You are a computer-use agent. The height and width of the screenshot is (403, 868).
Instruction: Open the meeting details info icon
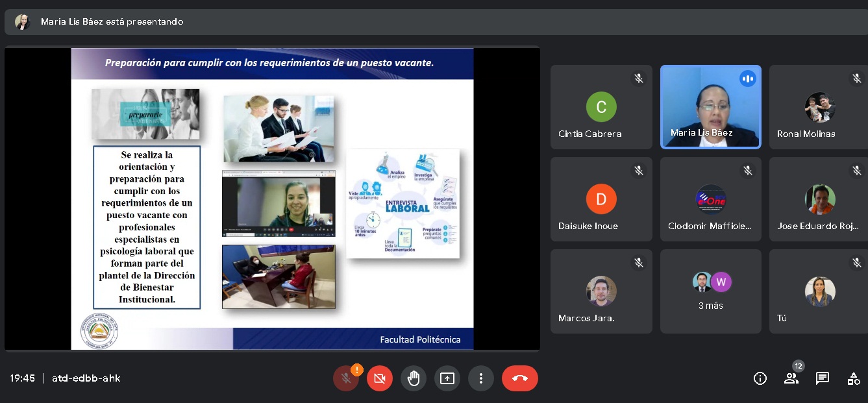pos(760,378)
